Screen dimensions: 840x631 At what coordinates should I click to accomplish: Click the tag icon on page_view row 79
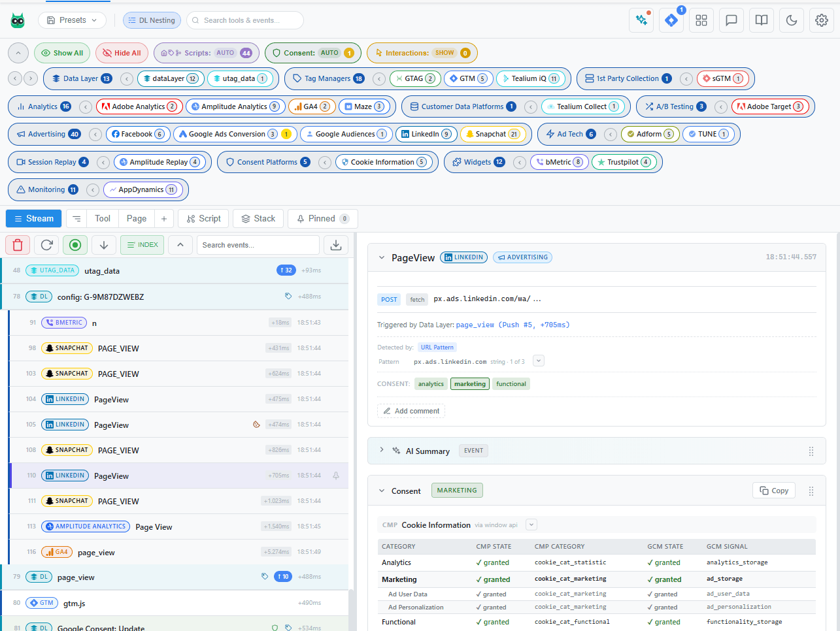265,577
